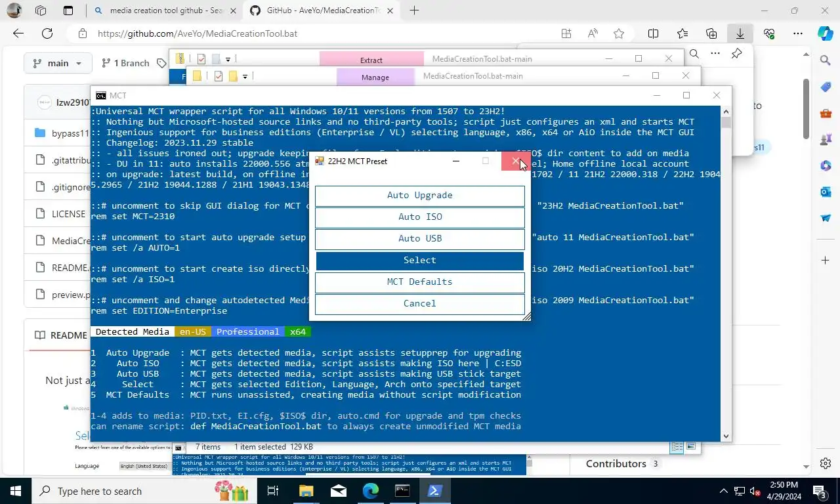The image size is (840, 504).
Task: Switch Explorer to details view icon
Action: [677, 448]
